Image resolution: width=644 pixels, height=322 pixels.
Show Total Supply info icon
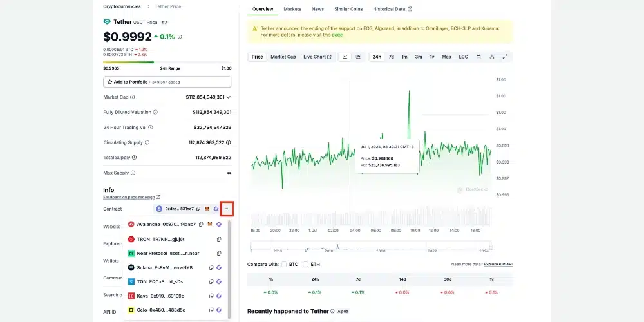pos(135,158)
